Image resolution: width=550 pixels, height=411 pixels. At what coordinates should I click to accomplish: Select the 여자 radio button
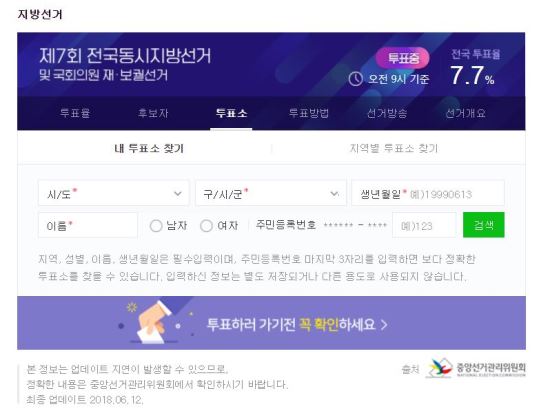pyautogui.click(x=206, y=225)
